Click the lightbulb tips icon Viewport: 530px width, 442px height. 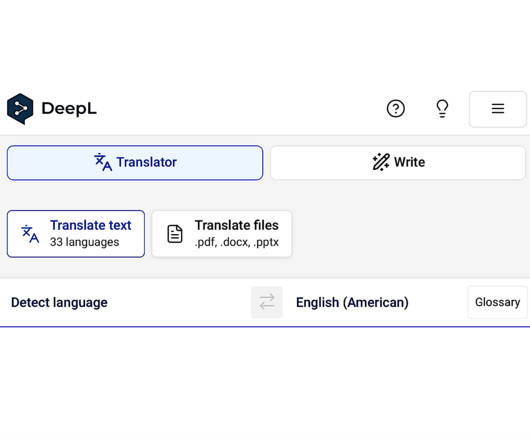click(x=442, y=108)
